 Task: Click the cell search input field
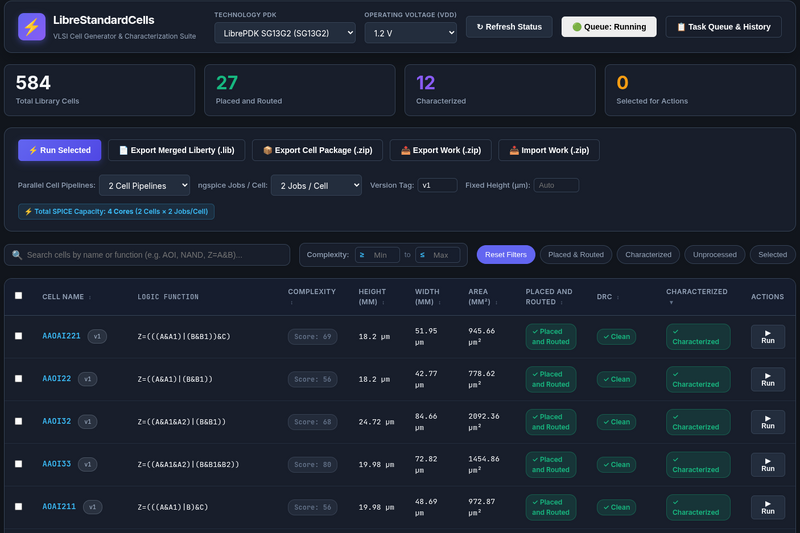pos(147,255)
